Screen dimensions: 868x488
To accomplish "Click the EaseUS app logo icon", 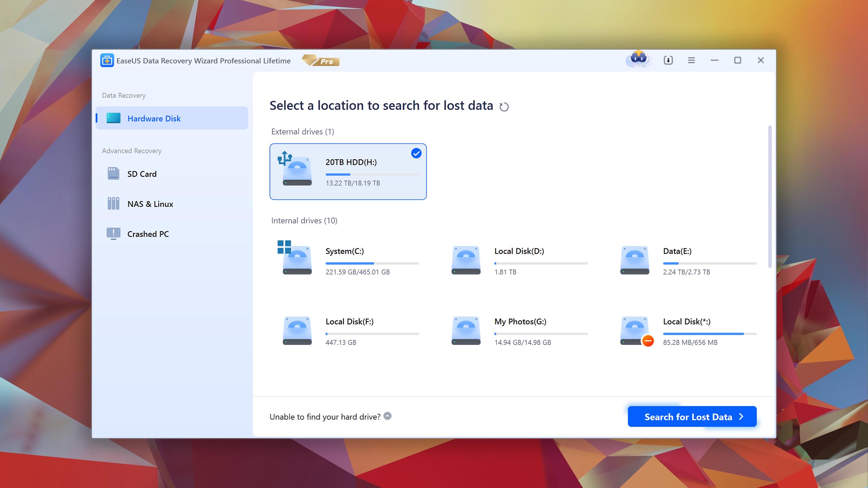I will click(x=107, y=60).
